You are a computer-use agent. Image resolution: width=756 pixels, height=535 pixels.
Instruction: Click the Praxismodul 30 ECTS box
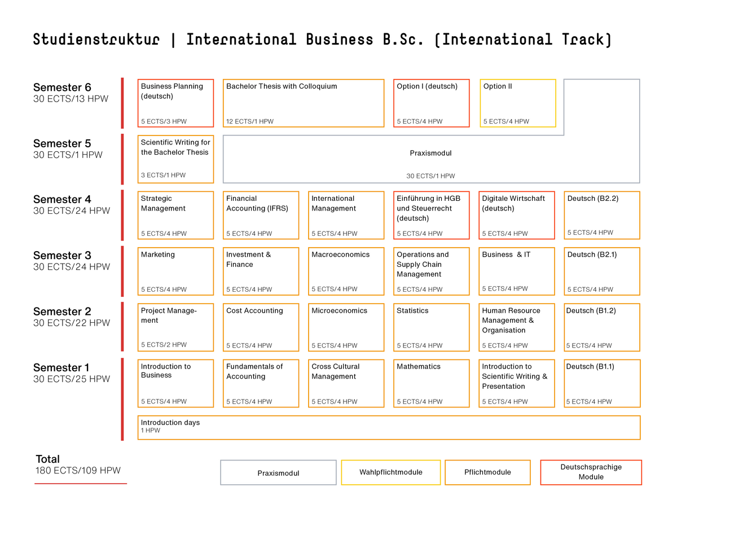click(431, 159)
